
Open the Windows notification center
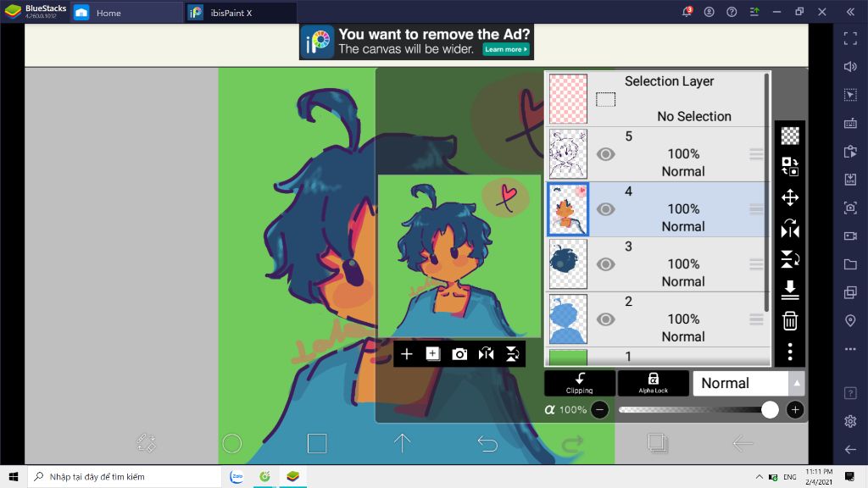click(x=849, y=476)
